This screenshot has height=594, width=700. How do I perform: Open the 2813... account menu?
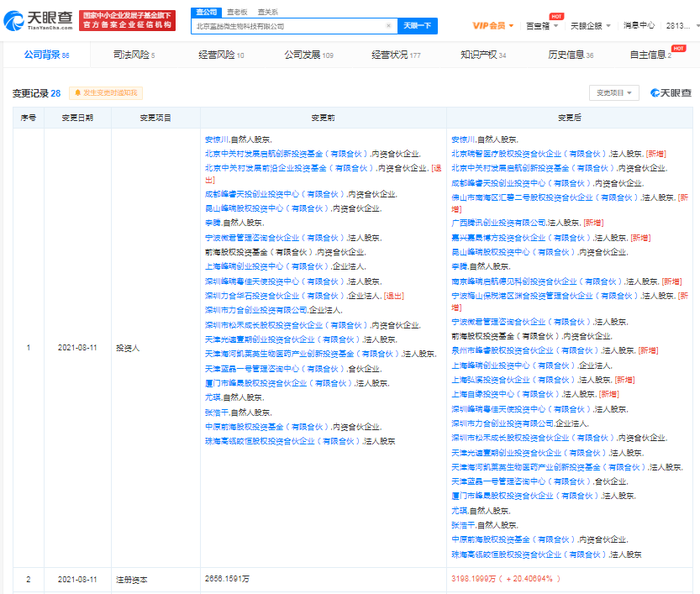click(682, 25)
